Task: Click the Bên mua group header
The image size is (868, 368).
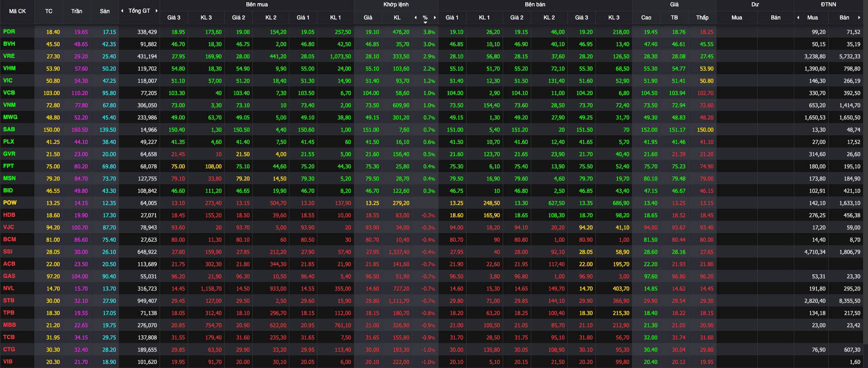Action: coord(257,5)
